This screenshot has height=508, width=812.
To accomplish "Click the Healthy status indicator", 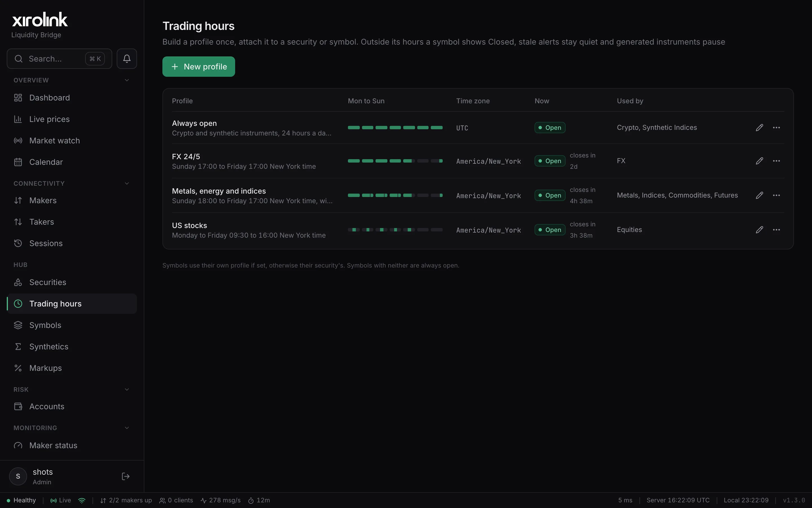I will (x=21, y=501).
